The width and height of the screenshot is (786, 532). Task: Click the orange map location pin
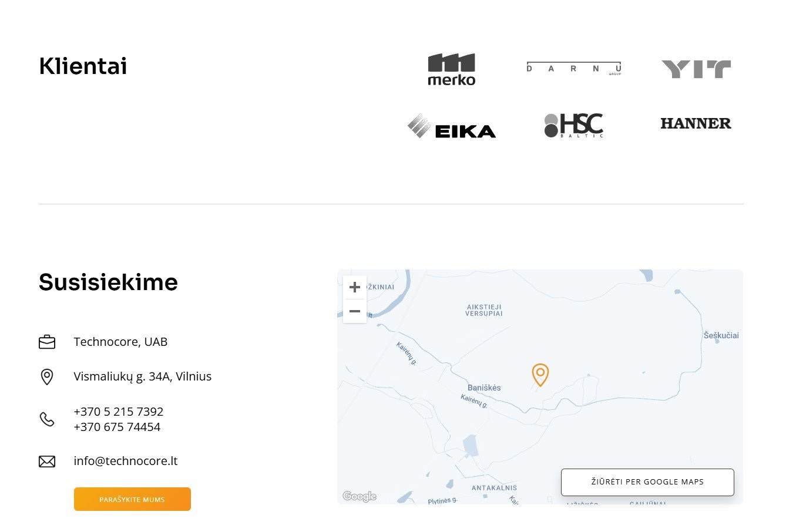coord(540,375)
